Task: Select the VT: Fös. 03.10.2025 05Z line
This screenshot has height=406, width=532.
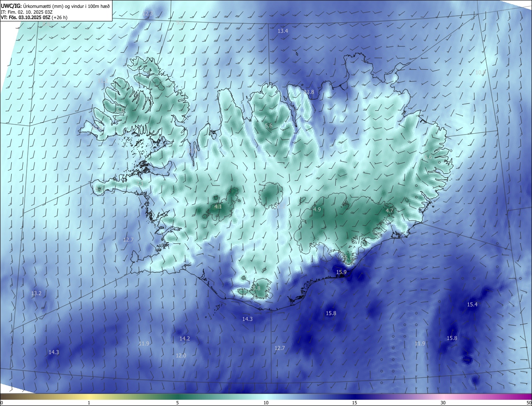Action: 34,18
